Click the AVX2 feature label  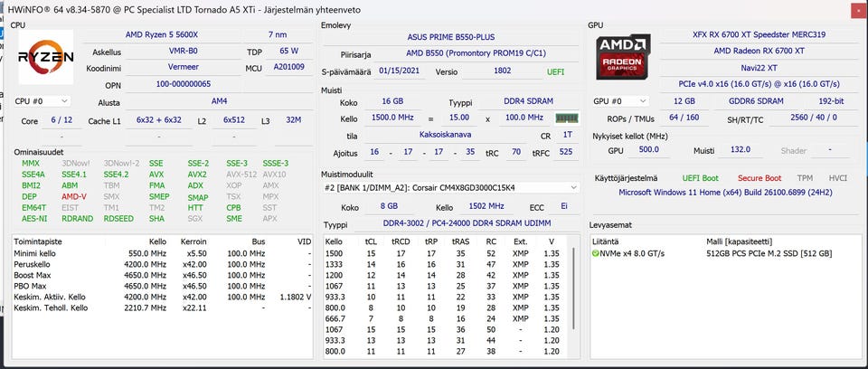(x=197, y=174)
